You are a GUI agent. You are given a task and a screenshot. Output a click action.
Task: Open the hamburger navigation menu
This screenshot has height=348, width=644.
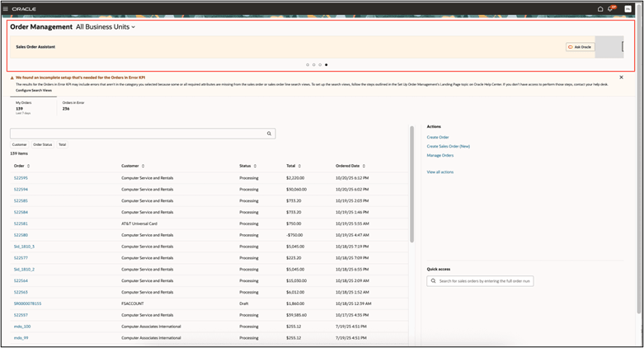(x=5, y=8)
